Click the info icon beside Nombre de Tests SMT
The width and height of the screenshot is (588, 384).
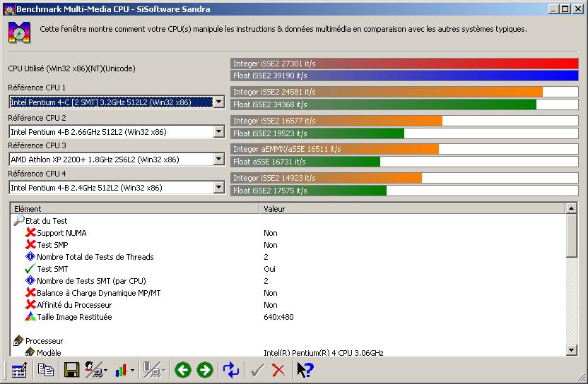click(x=30, y=281)
